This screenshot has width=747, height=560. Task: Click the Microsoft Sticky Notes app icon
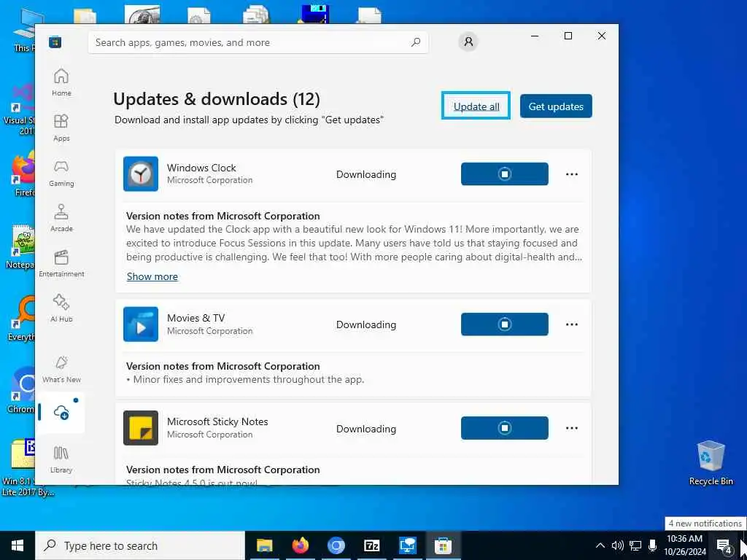(141, 427)
